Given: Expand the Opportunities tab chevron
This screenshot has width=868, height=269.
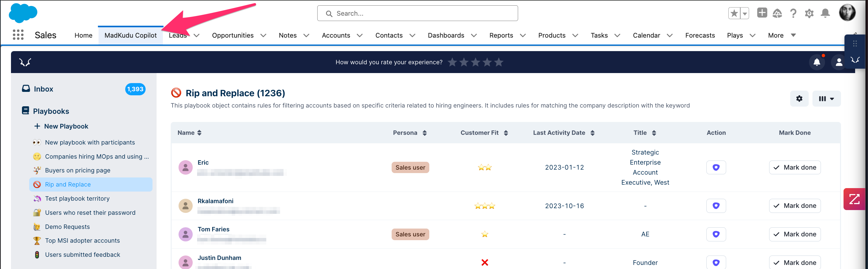Looking at the screenshot, I should pyautogui.click(x=263, y=35).
